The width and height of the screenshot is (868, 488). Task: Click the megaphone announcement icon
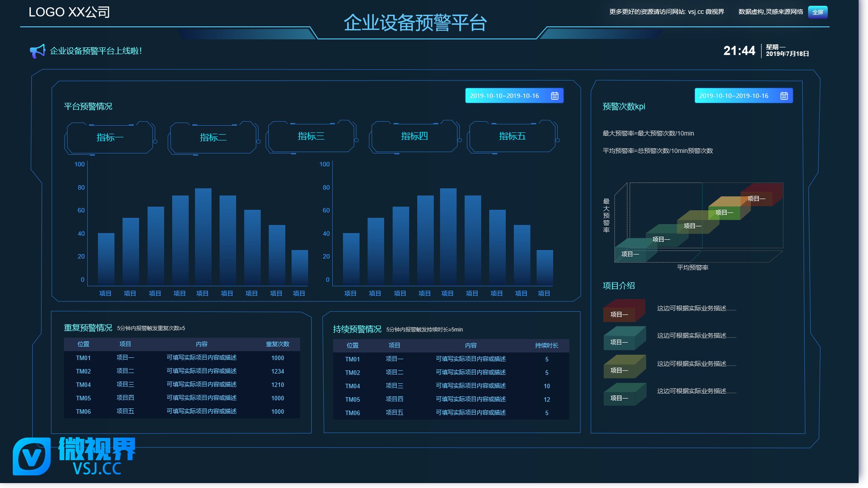(x=38, y=51)
